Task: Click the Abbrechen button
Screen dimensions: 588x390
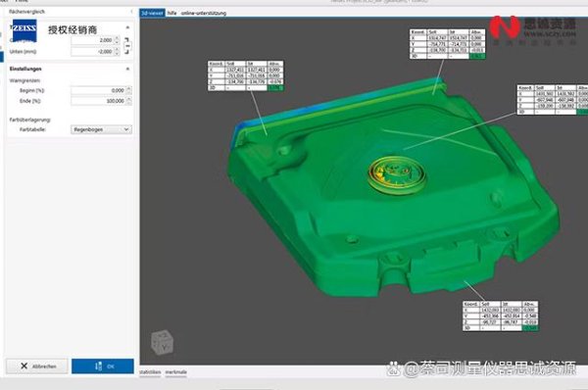Action: pos(37,366)
